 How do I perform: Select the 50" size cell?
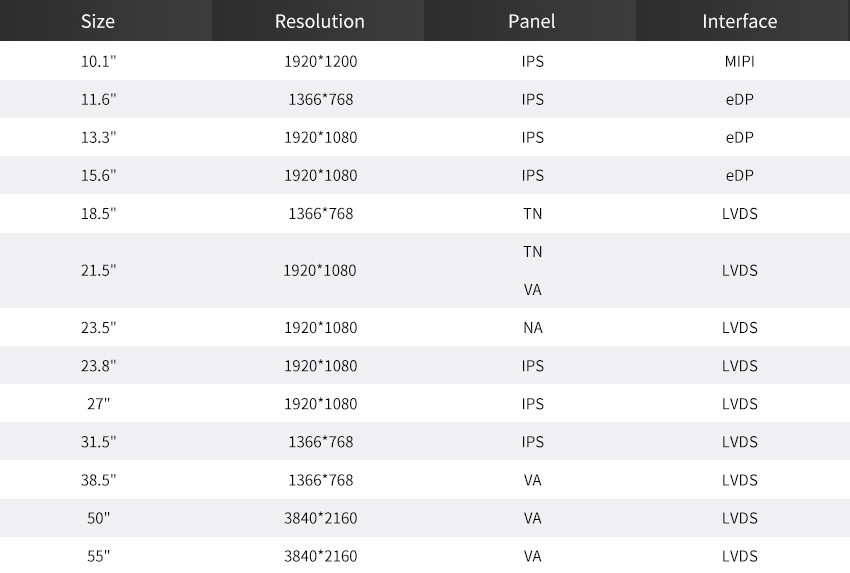99,518
